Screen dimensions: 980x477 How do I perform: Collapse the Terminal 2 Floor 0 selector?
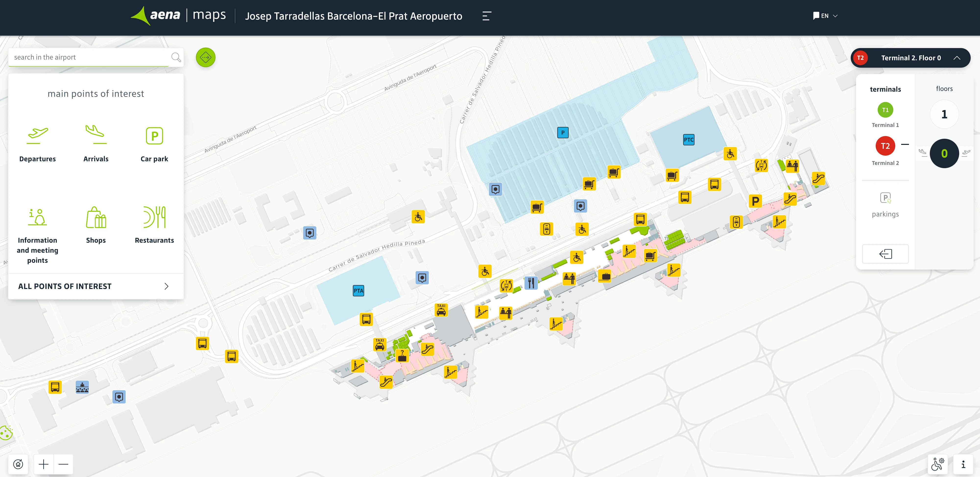click(956, 58)
